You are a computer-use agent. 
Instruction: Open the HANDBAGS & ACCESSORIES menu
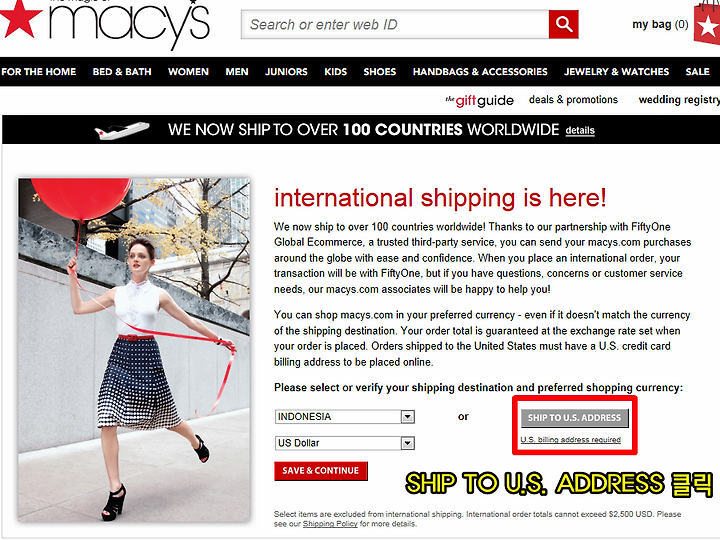point(480,72)
